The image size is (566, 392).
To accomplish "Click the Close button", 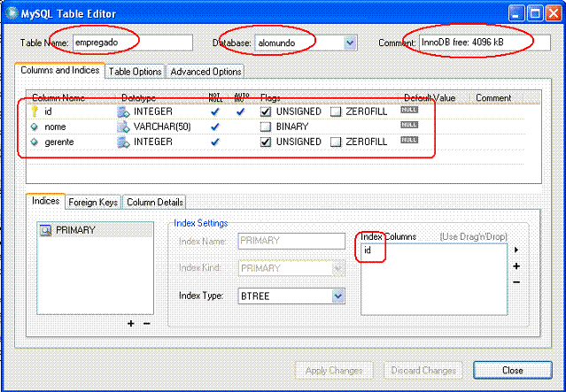I will [x=513, y=371].
